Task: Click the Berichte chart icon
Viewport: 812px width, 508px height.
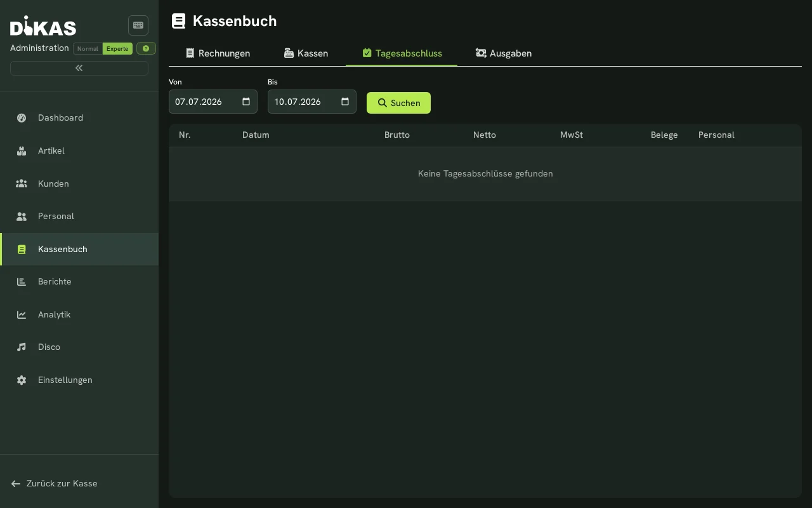Action: coord(22,281)
